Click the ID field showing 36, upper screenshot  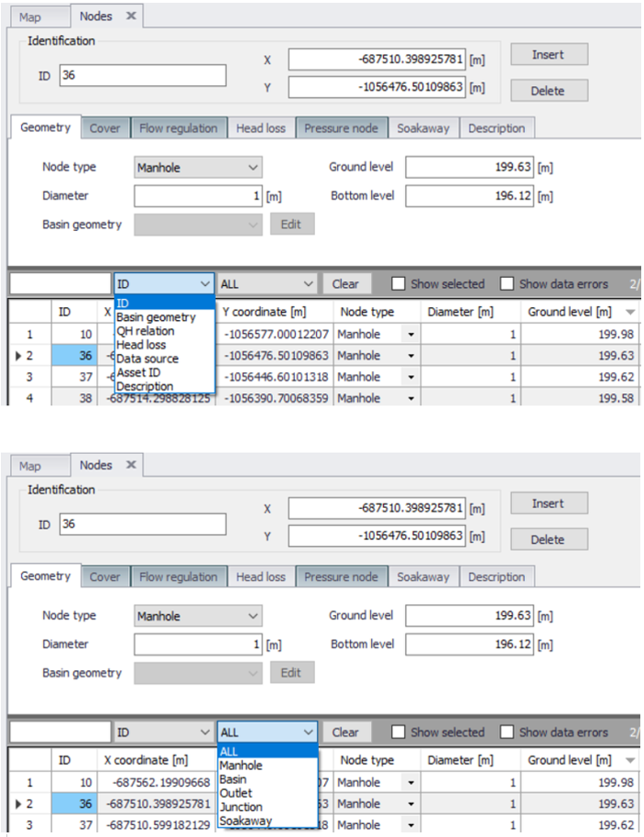pyautogui.click(x=143, y=75)
